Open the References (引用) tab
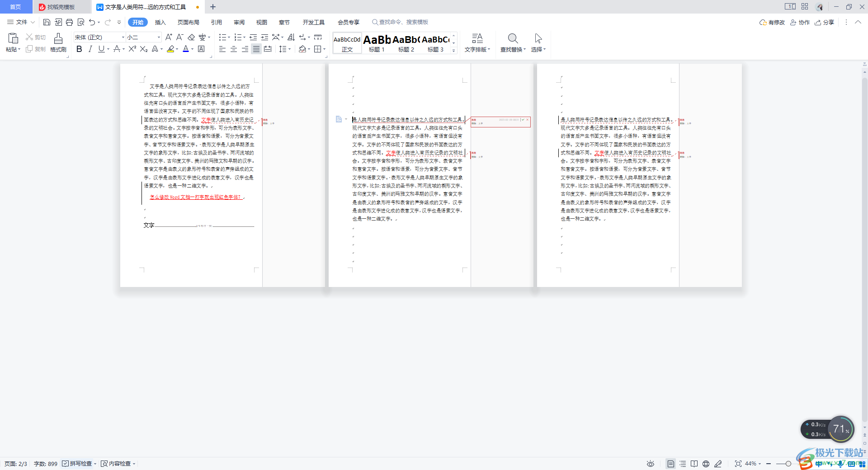868x470 pixels. (x=217, y=22)
